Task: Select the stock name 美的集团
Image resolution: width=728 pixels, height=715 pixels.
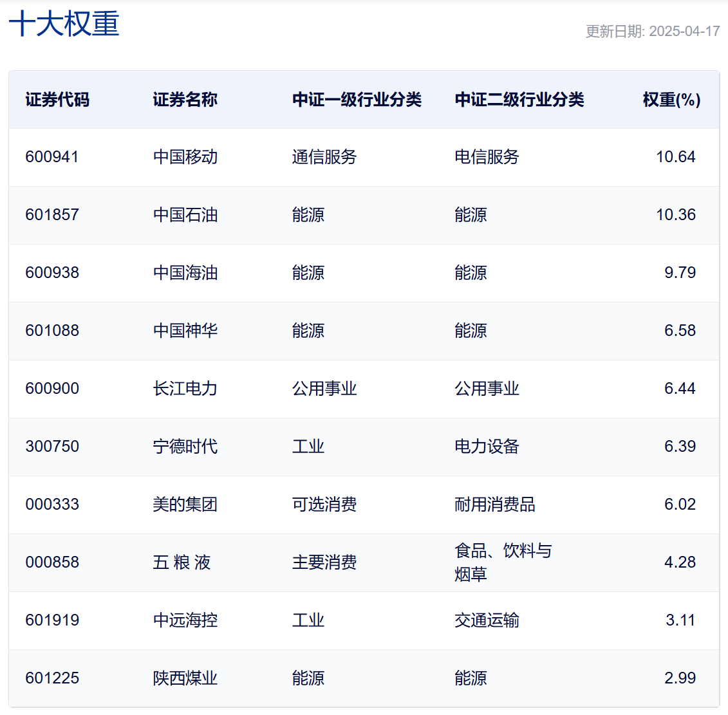Action: 185,504
